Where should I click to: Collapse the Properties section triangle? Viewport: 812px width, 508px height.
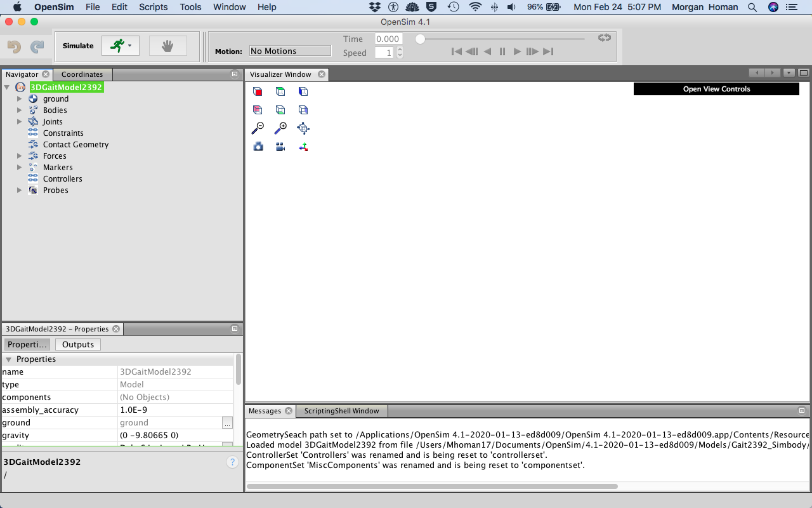tap(9, 359)
